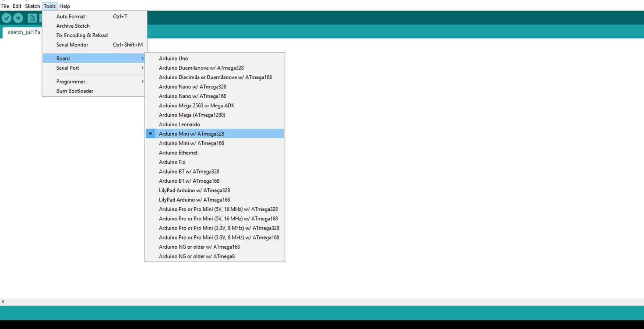Select checked Arduino Mini w/ ATmega328 board

pos(215,134)
